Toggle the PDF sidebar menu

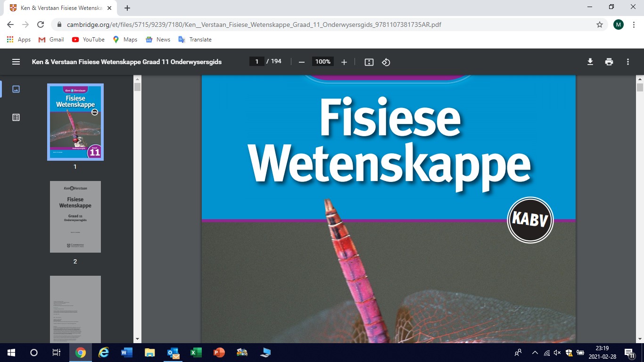tap(16, 62)
